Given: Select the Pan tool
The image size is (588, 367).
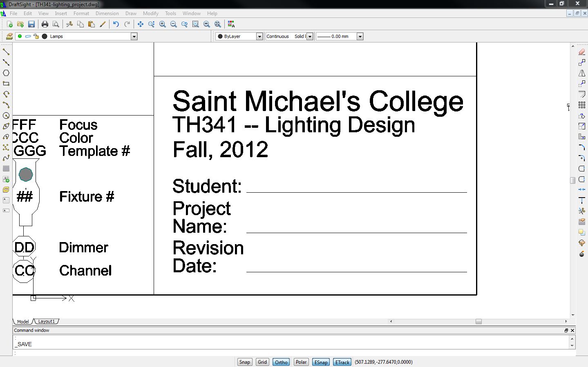Looking at the screenshot, I should point(140,24).
